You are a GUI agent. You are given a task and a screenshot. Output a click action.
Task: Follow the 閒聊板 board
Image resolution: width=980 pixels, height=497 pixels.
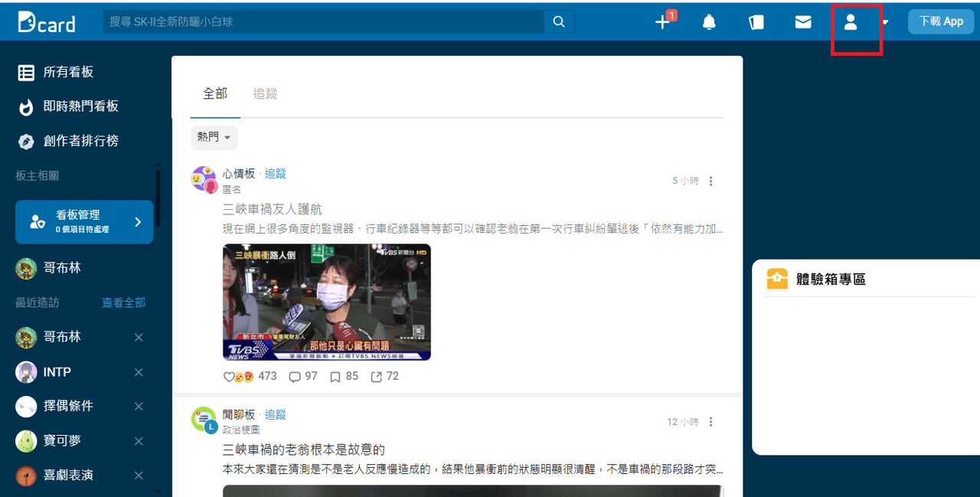(x=276, y=414)
